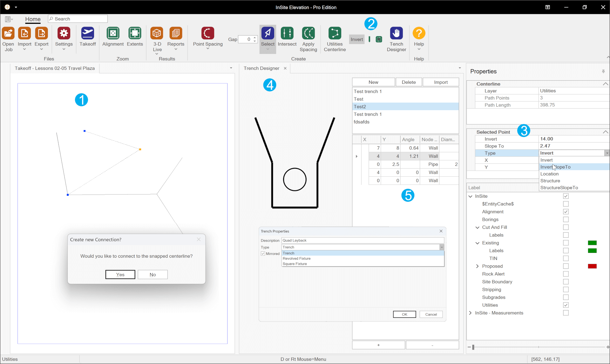Viewport: 610px width, 364px height.
Task: Toggle Utilities layer checkbox
Action: (x=566, y=305)
